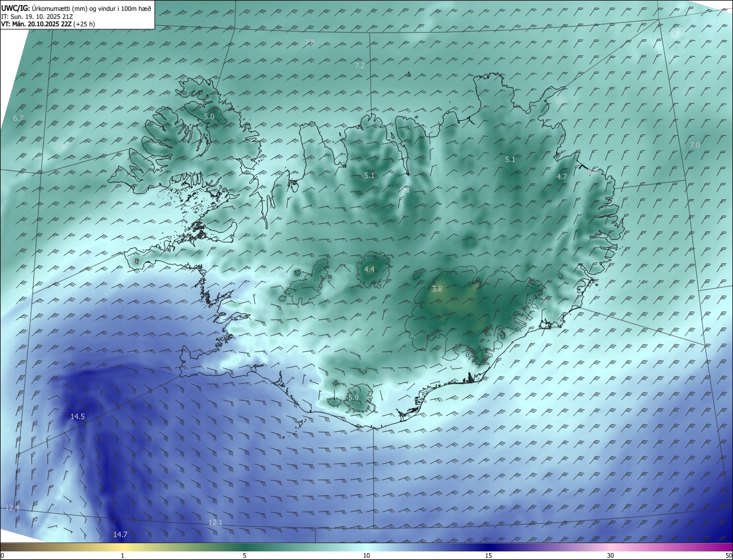Pick the pink color above the 30 tick

point(610,547)
